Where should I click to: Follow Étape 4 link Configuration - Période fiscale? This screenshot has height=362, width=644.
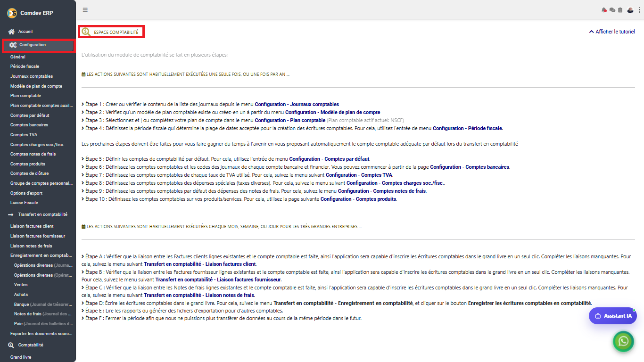coord(467,128)
